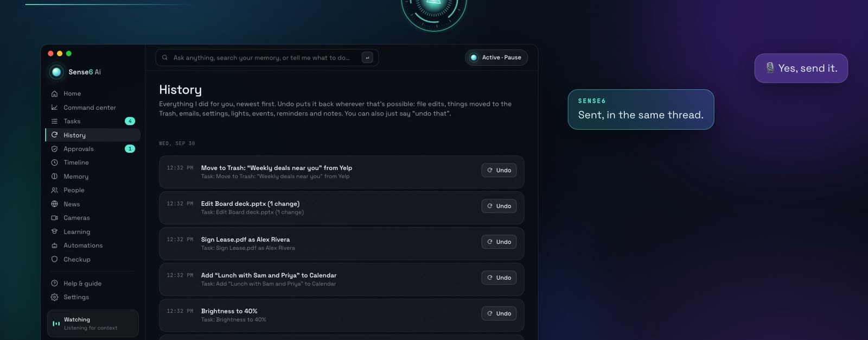The height and width of the screenshot is (340, 868).
Task: Click the "WED, SEP 30" date header
Action: 177,143
